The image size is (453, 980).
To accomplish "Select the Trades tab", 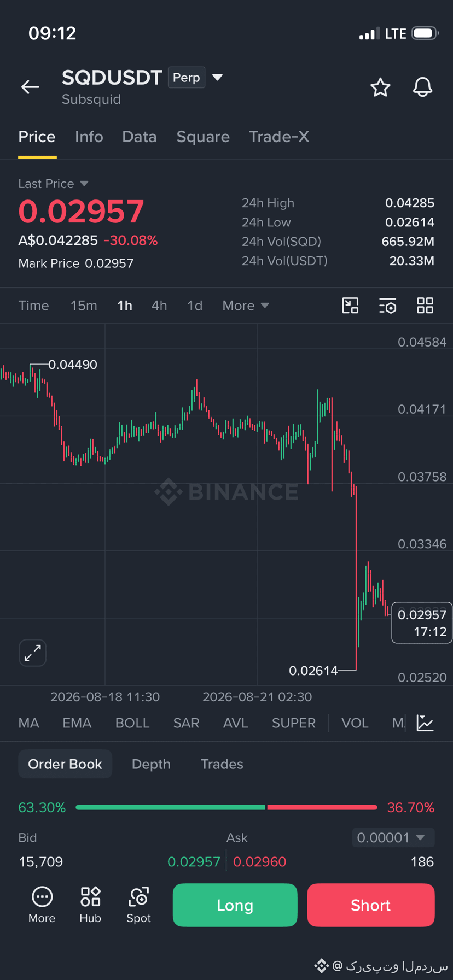I will [x=222, y=764].
